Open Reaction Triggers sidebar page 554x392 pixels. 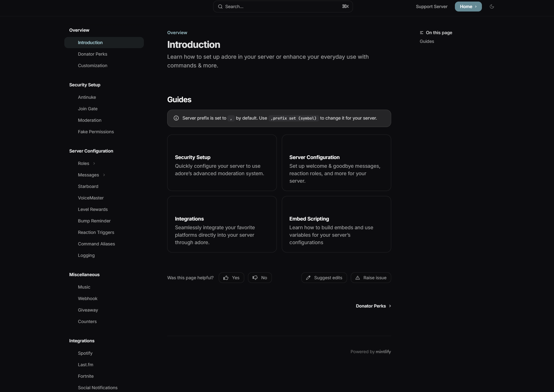coord(104,232)
